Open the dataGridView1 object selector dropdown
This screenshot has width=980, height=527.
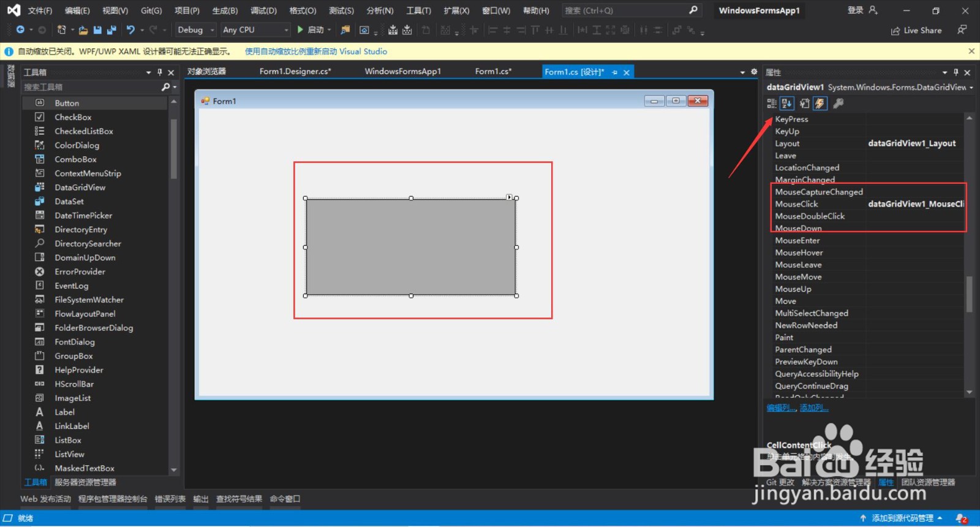pos(971,88)
